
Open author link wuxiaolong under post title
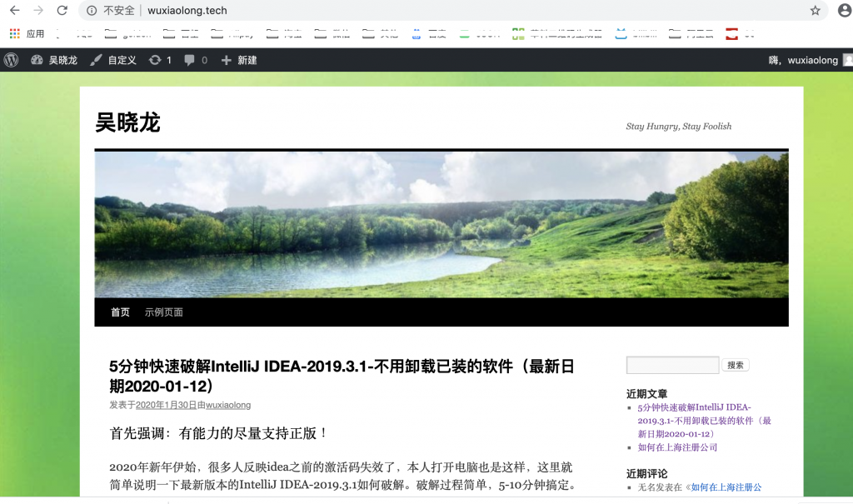click(228, 405)
